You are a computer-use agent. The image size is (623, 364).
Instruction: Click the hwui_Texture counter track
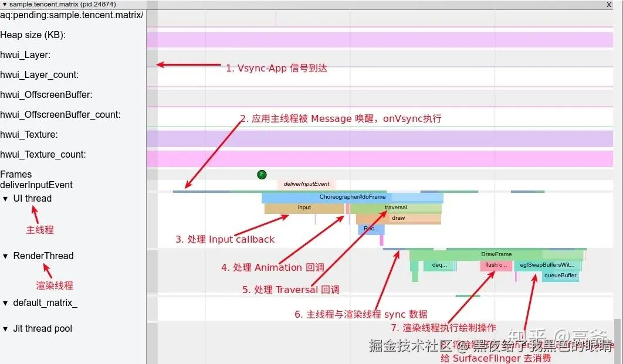pyautogui.click(x=380, y=139)
